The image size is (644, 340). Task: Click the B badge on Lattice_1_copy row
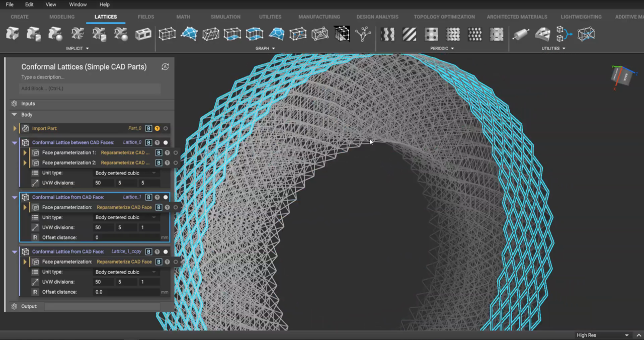click(x=148, y=251)
